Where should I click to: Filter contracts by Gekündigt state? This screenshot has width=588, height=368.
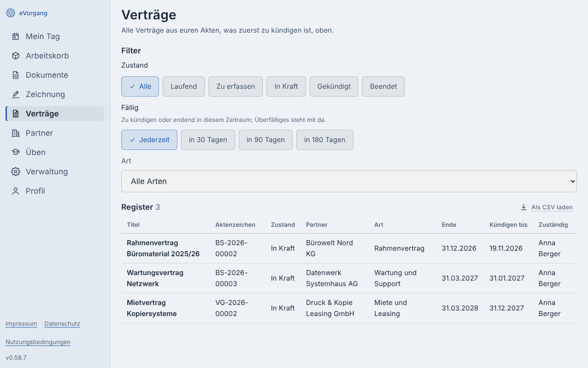point(334,86)
